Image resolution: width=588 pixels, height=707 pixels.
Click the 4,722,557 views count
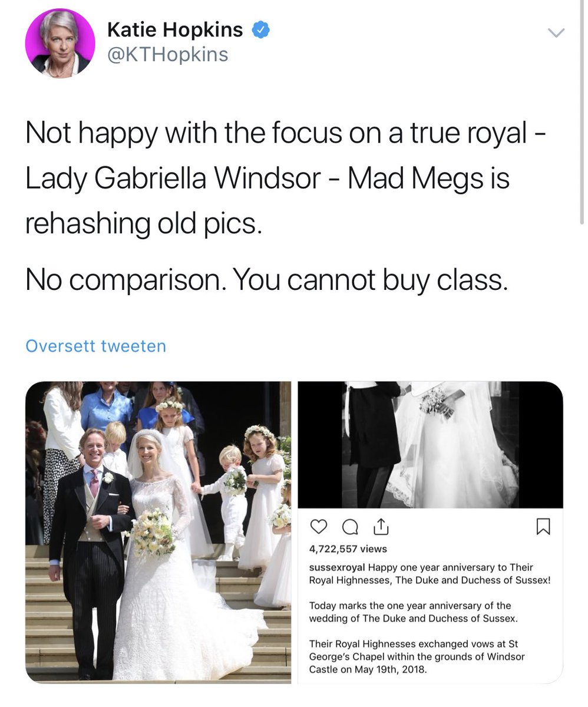coord(348,549)
